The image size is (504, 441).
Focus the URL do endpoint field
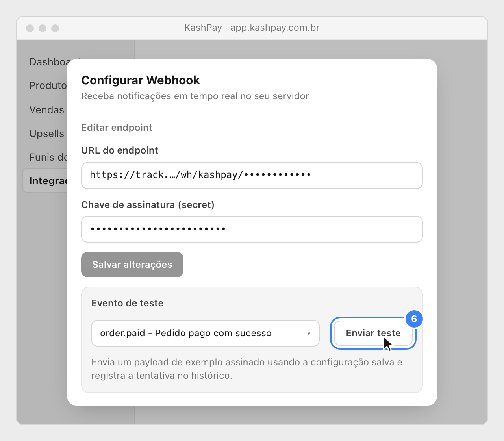click(x=252, y=176)
